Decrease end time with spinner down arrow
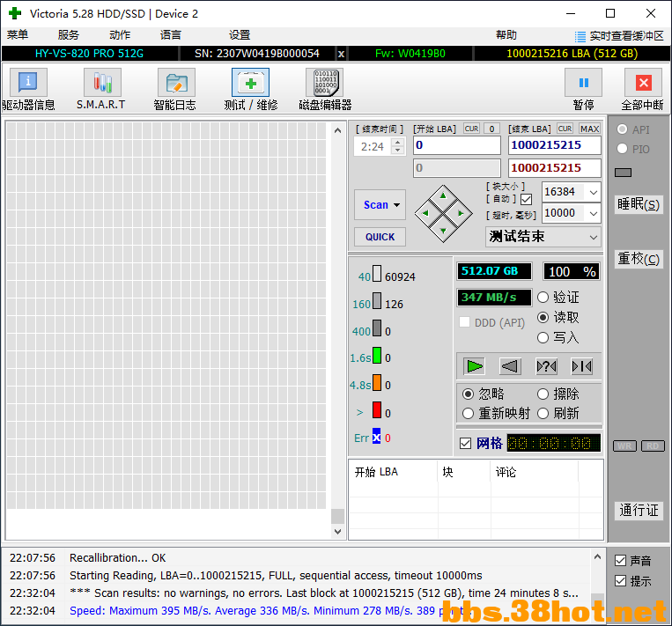The image size is (672, 626). click(398, 151)
